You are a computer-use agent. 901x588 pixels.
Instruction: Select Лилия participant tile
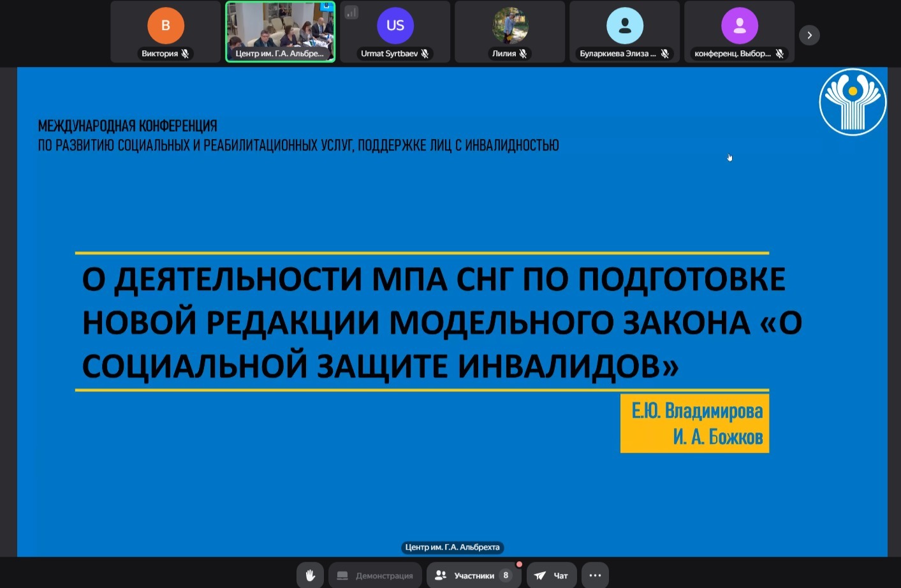coord(510,32)
